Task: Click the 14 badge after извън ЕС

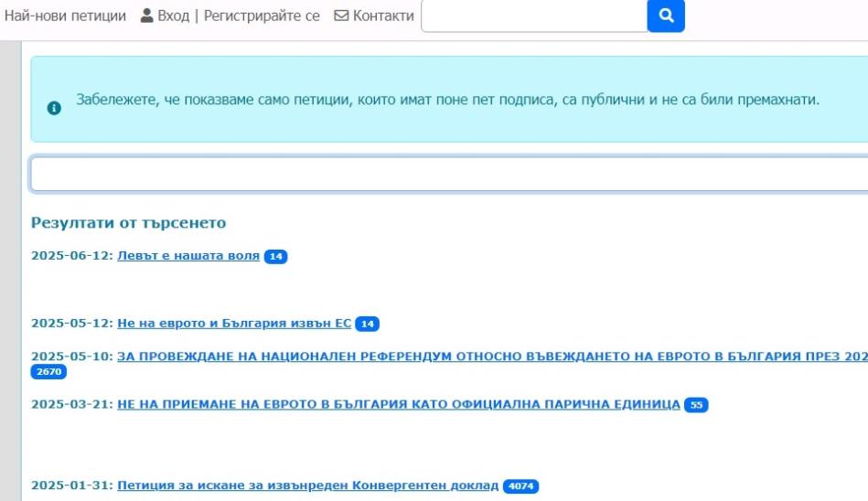Action: (367, 324)
